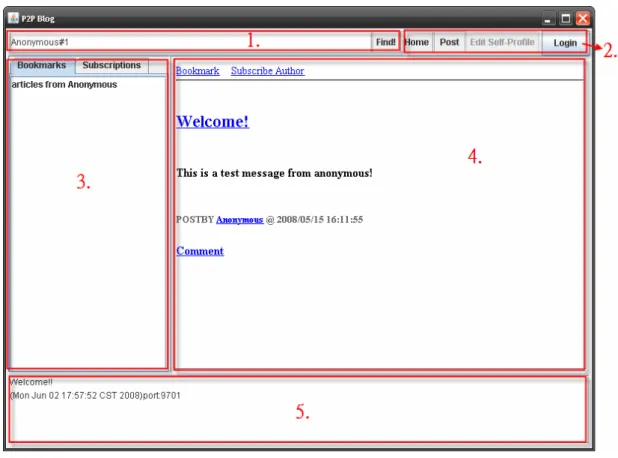Click the Bookmark link above article
Image resolution: width=618 pixels, height=458 pixels.
(x=197, y=71)
